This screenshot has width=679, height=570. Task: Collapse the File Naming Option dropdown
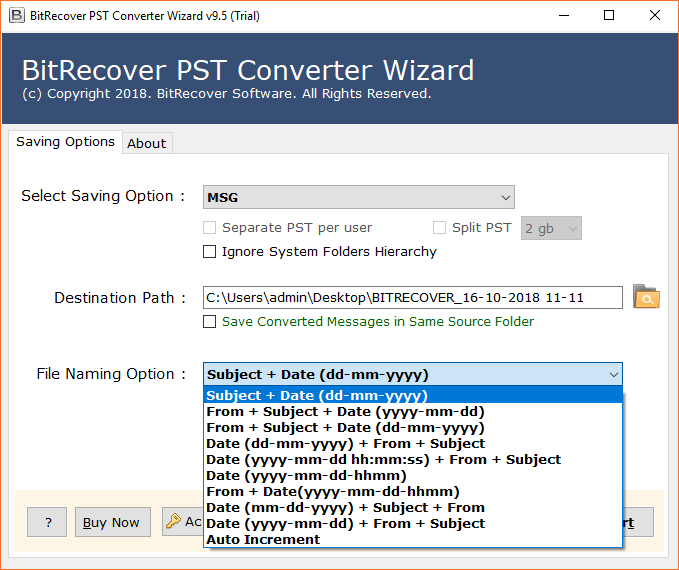[x=413, y=374]
